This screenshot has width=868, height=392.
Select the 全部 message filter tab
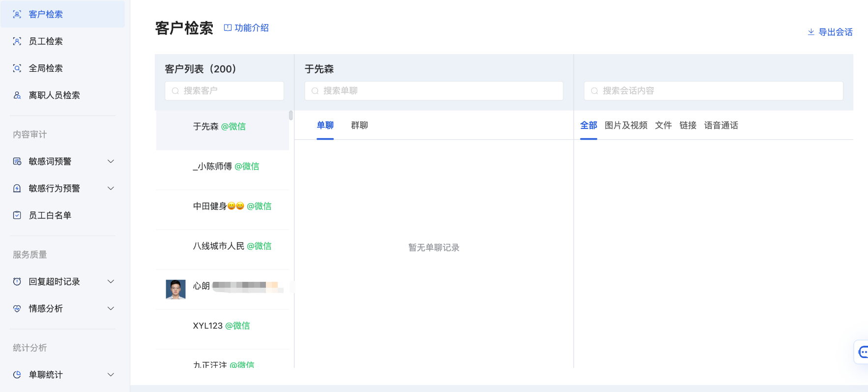coord(589,125)
